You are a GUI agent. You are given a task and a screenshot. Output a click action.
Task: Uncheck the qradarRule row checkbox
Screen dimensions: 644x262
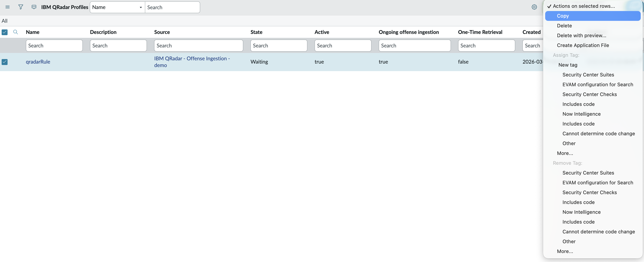(x=4, y=62)
